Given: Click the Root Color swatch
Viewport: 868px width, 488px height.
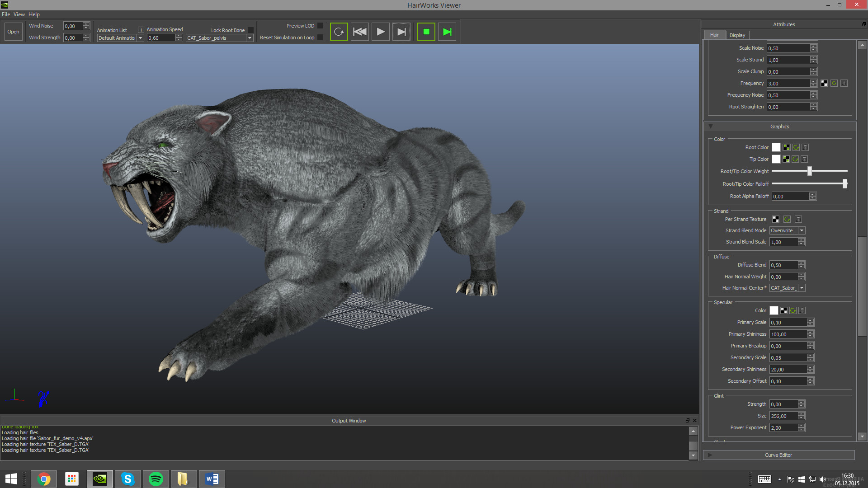Looking at the screenshot, I should tap(776, 147).
